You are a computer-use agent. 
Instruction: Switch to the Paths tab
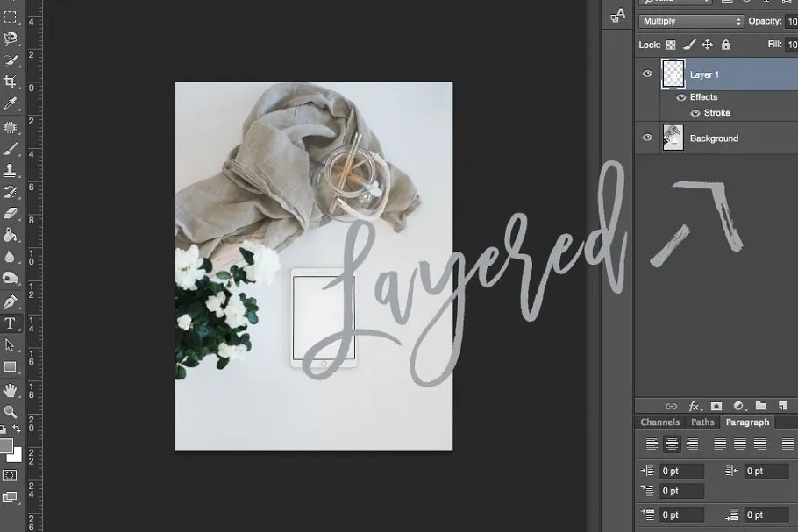pos(702,422)
